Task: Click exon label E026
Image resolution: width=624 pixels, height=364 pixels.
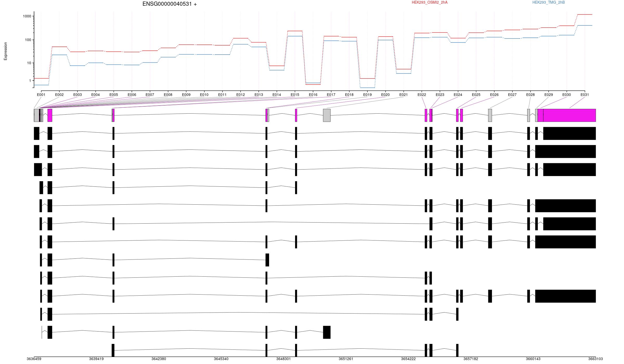Action: coord(494,95)
